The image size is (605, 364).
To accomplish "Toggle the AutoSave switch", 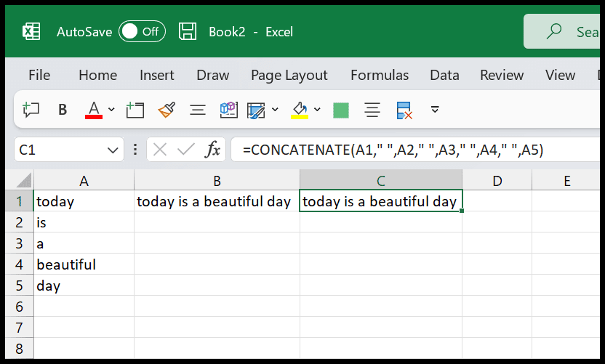I will [142, 31].
